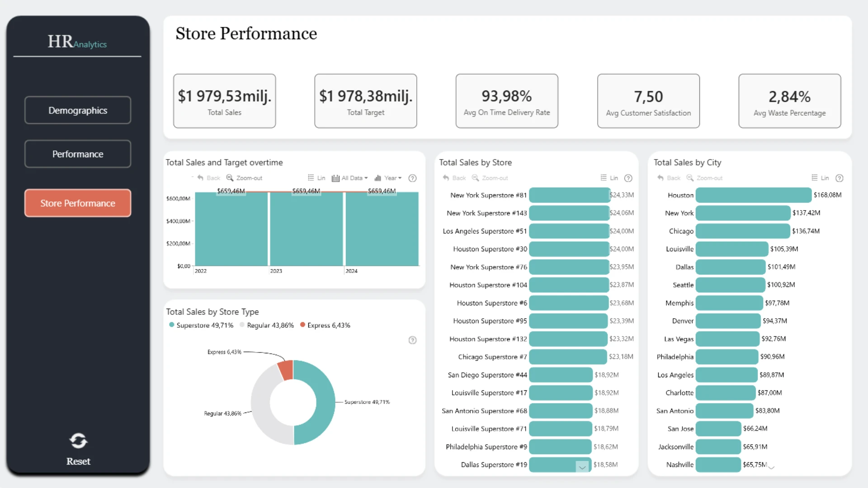868x488 pixels.
Task: Select the Houston bar in Sales by City
Action: [753, 195]
